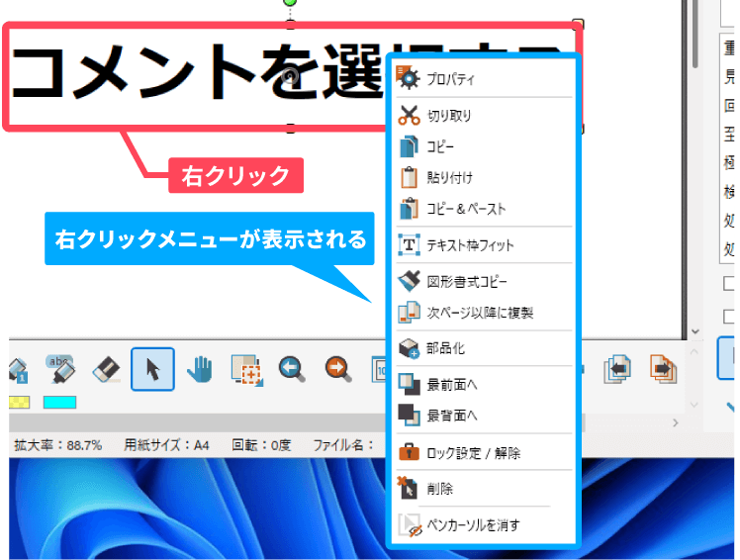The image size is (740, 560).
Task: Pick the eraser tool
Action: [x=106, y=369]
